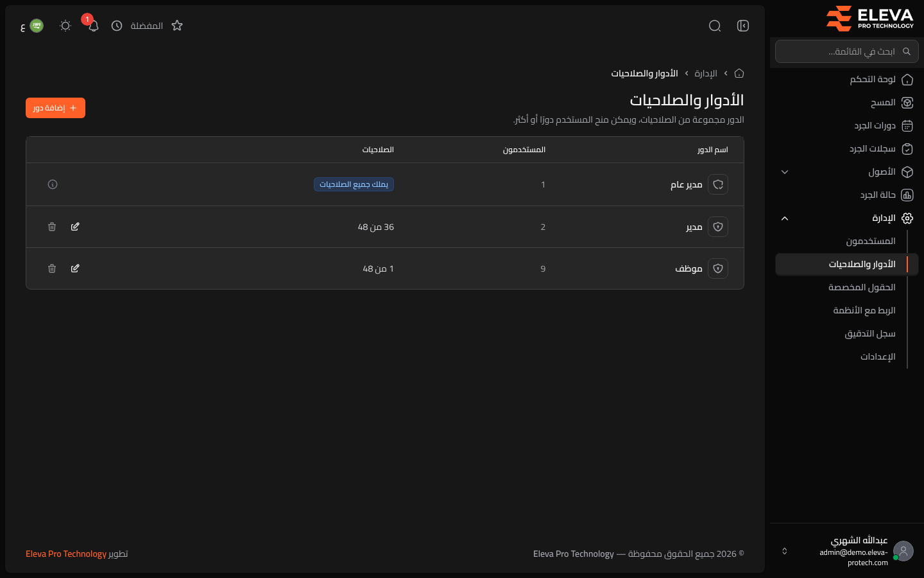924x578 pixels.
Task: Open سجل التدقيق in the sidebar
Action: (x=847, y=334)
